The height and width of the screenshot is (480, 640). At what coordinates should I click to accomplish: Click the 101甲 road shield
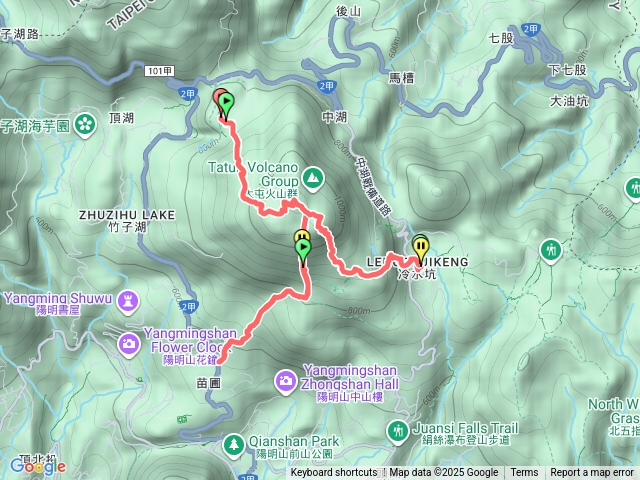point(160,71)
